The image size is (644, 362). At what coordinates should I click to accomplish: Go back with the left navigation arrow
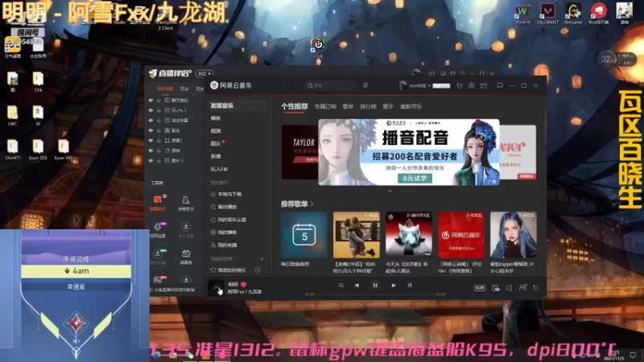(x=285, y=85)
